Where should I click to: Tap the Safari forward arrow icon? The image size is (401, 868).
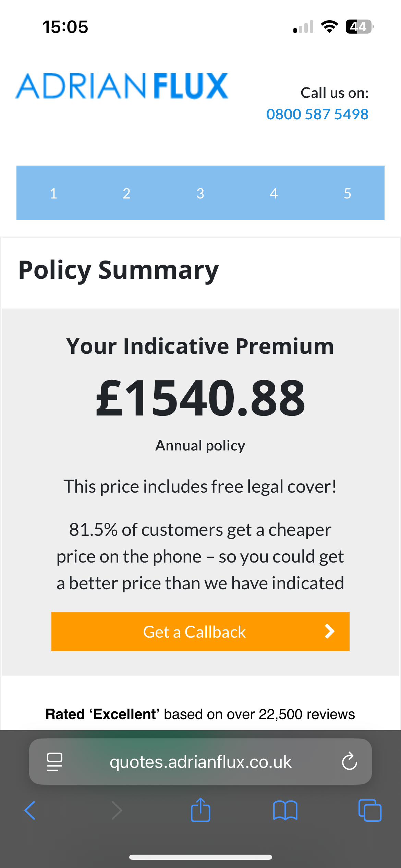[x=117, y=810]
